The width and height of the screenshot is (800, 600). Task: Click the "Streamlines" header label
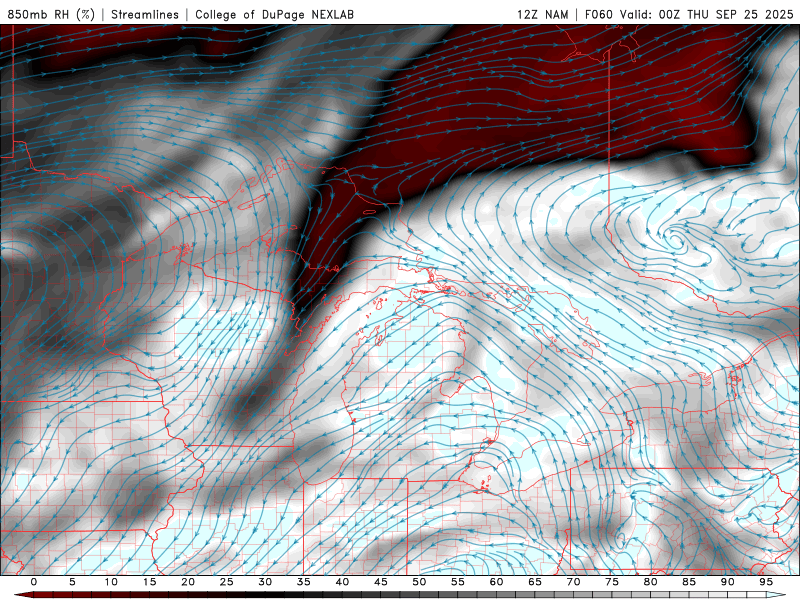coord(145,14)
